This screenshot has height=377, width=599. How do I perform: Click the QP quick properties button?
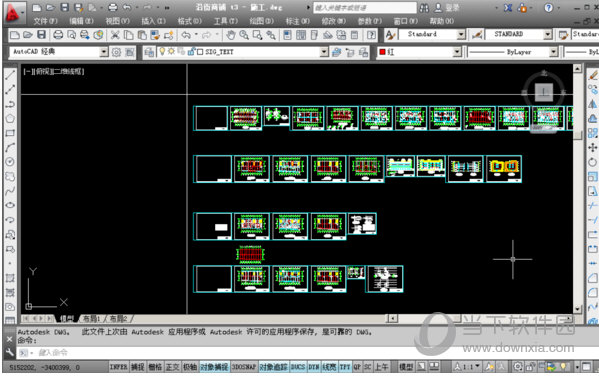(x=357, y=367)
